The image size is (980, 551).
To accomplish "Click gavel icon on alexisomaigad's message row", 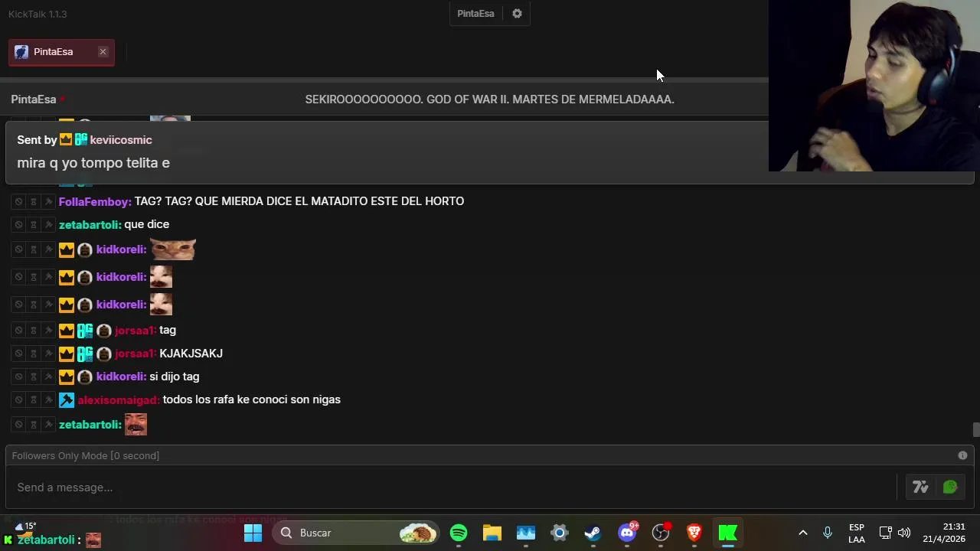I will [48, 399].
